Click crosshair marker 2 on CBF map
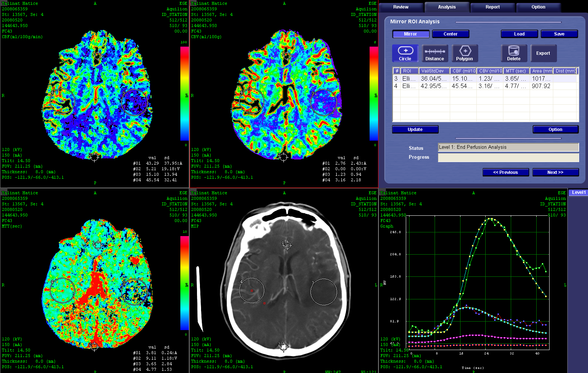588x373 pixels. [x=94, y=157]
